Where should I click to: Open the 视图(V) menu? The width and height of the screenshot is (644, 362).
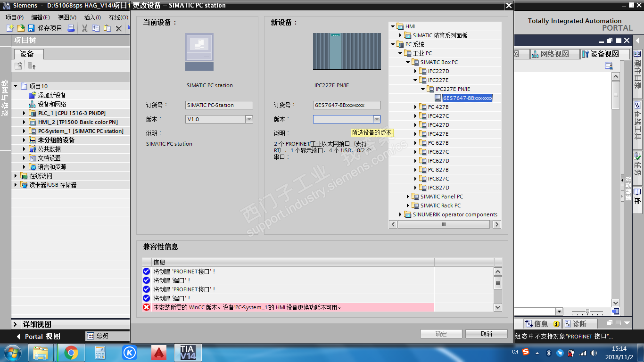(67, 17)
